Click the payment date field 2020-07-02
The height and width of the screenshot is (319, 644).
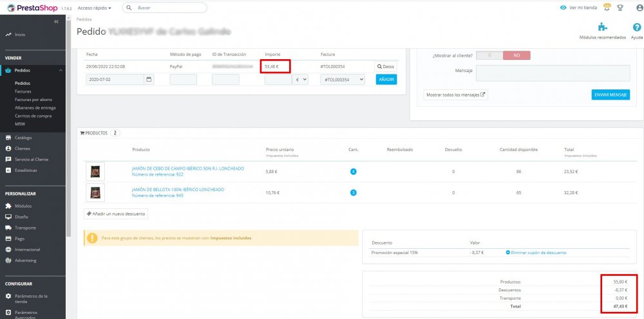(x=115, y=80)
